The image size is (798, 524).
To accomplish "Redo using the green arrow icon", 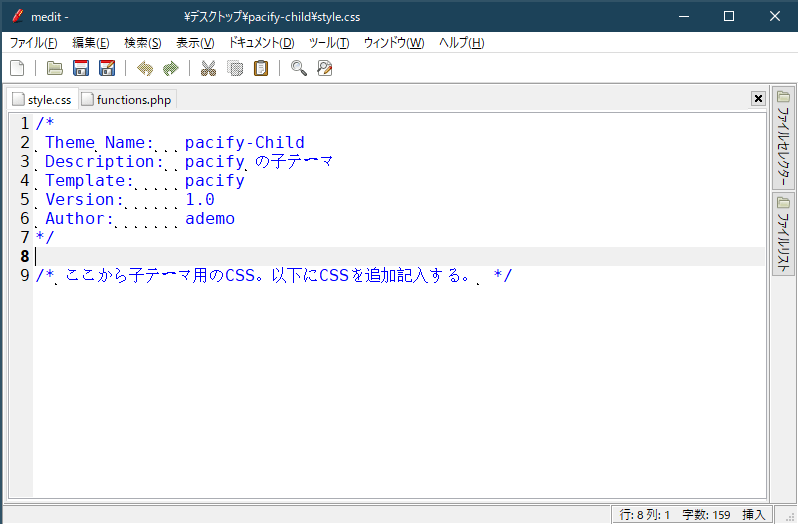I will pos(170,68).
